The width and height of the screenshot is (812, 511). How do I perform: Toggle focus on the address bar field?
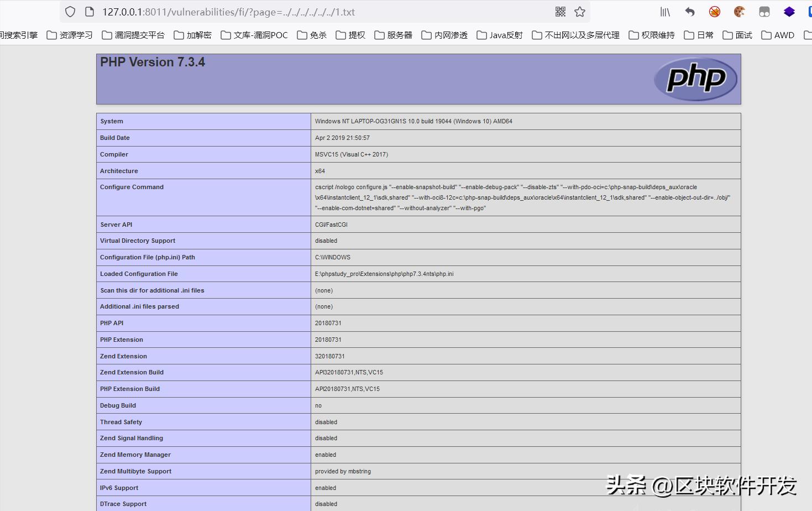click(x=332, y=12)
